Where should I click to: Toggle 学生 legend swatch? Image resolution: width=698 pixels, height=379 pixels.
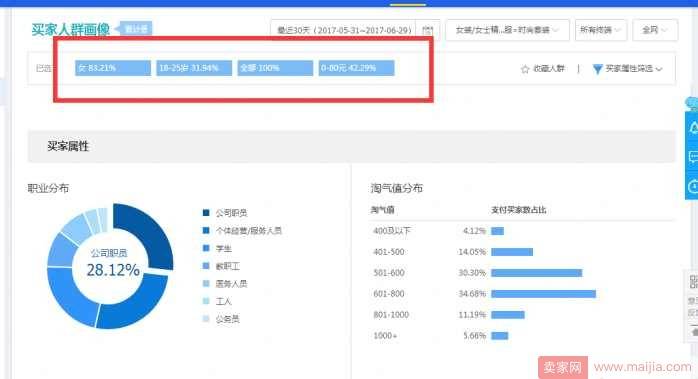coord(206,248)
